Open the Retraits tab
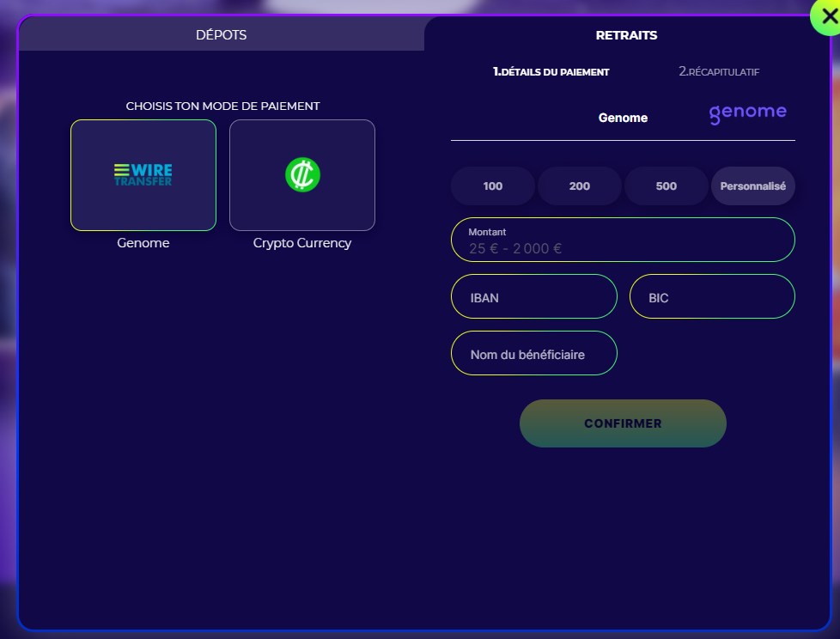This screenshot has width=840, height=639. coord(626,35)
